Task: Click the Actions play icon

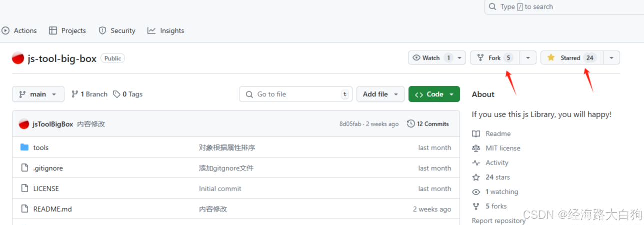Action: [6, 31]
